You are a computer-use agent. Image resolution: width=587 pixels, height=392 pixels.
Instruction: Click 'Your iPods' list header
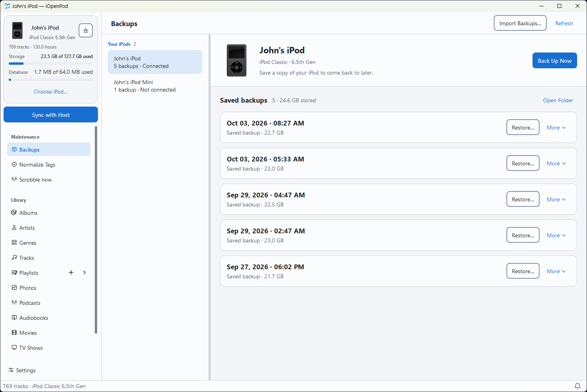tap(119, 44)
